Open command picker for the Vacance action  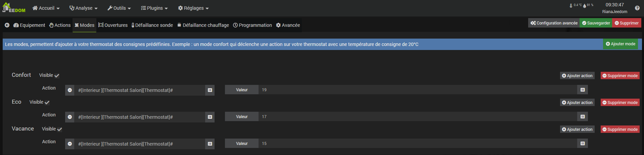tap(210, 144)
